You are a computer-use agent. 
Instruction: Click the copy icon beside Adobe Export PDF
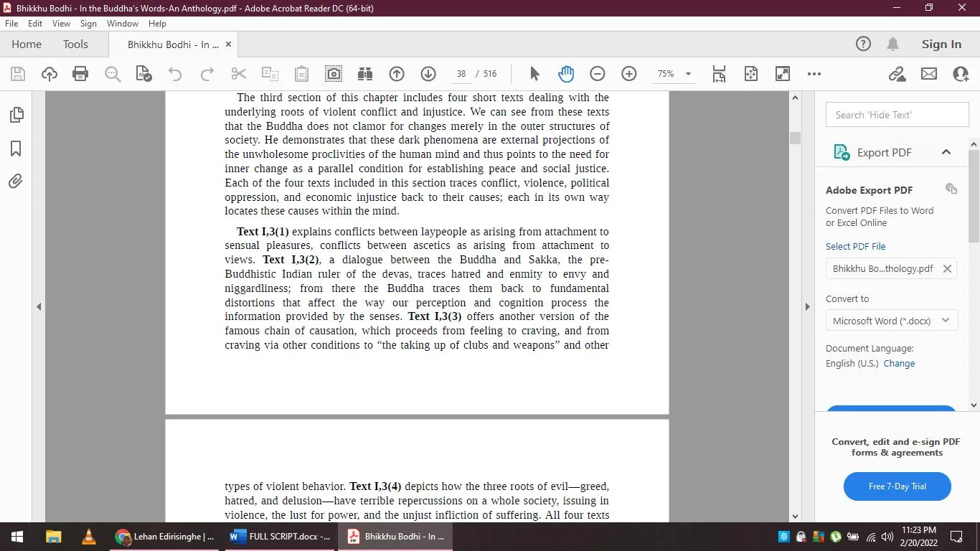tap(951, 189)
